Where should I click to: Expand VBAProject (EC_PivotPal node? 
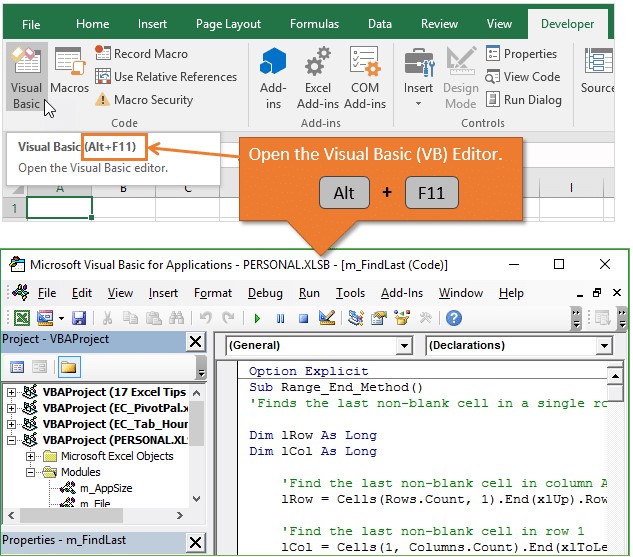coord(11,408)
